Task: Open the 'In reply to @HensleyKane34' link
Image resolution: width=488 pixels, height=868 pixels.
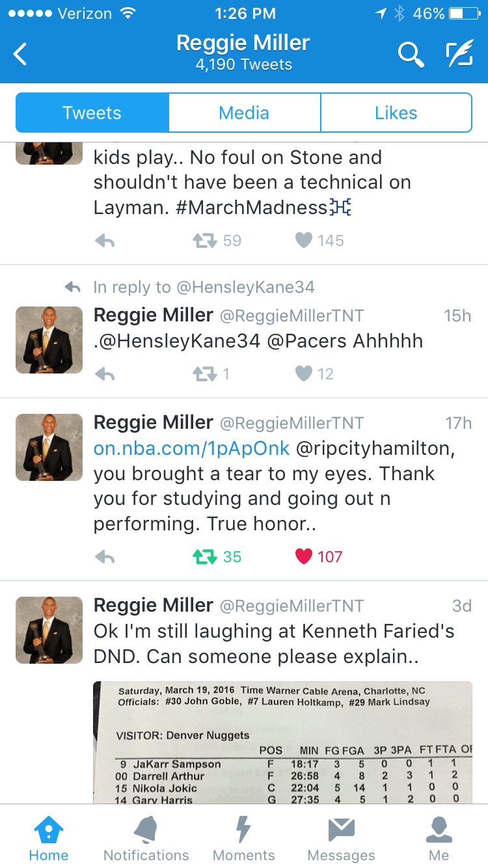Action: click(204, 287)
